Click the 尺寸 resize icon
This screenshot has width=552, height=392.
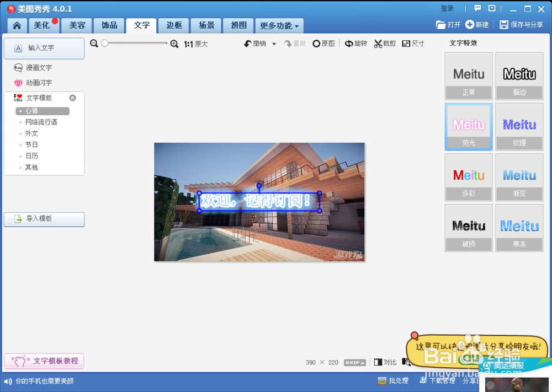(406, 44)
